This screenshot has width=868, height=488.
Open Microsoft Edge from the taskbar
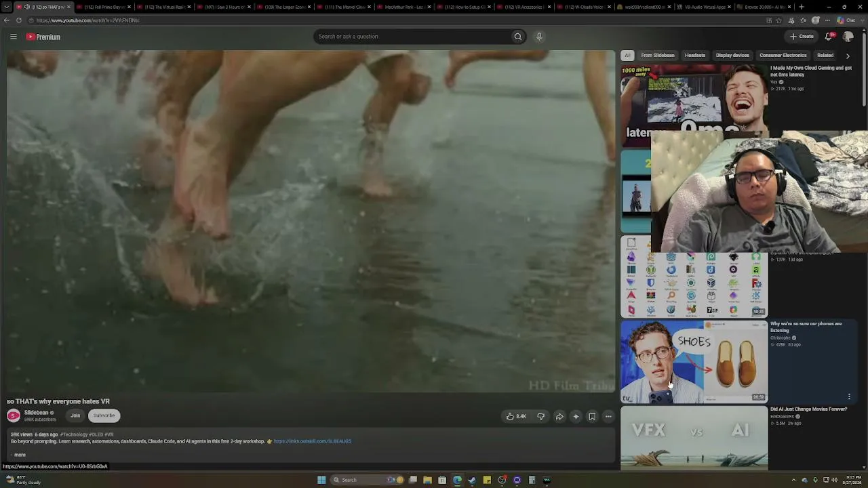[x=457, y=480]
